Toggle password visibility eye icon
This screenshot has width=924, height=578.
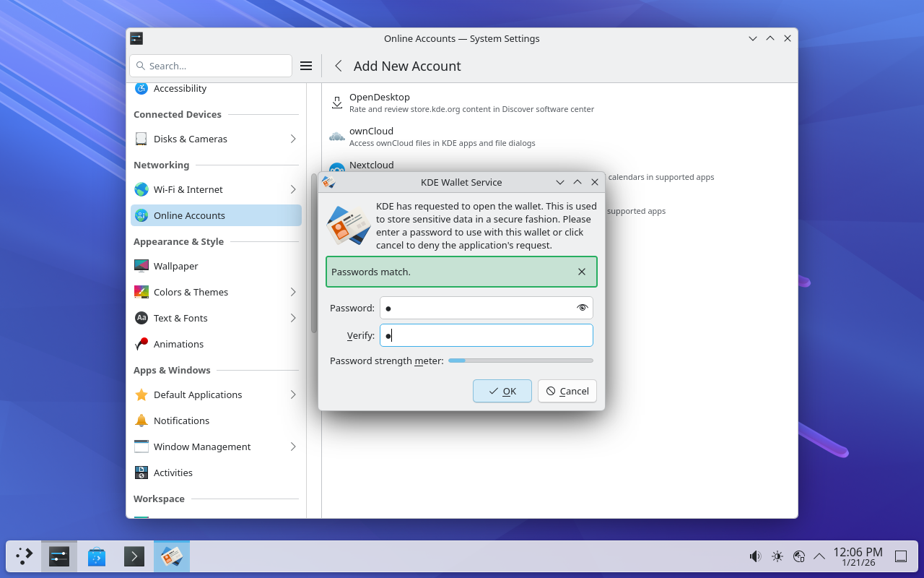582,308
